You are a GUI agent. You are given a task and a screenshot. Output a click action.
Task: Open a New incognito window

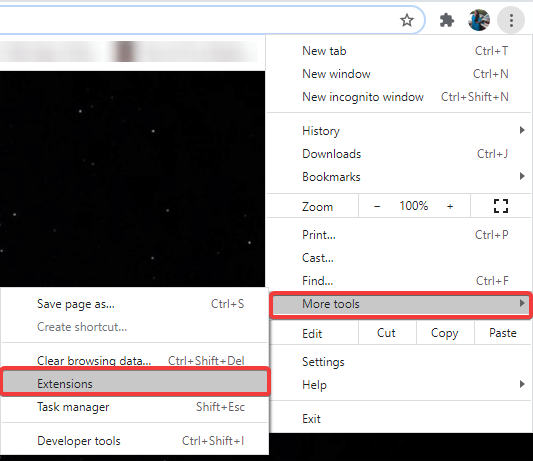(400, 97)
